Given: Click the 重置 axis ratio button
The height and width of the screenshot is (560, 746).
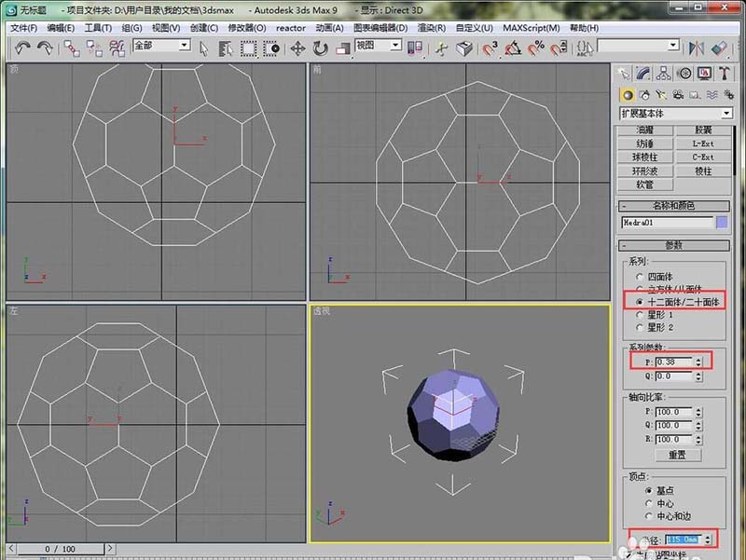Looking at the screenshot, I should pos(678,455).
